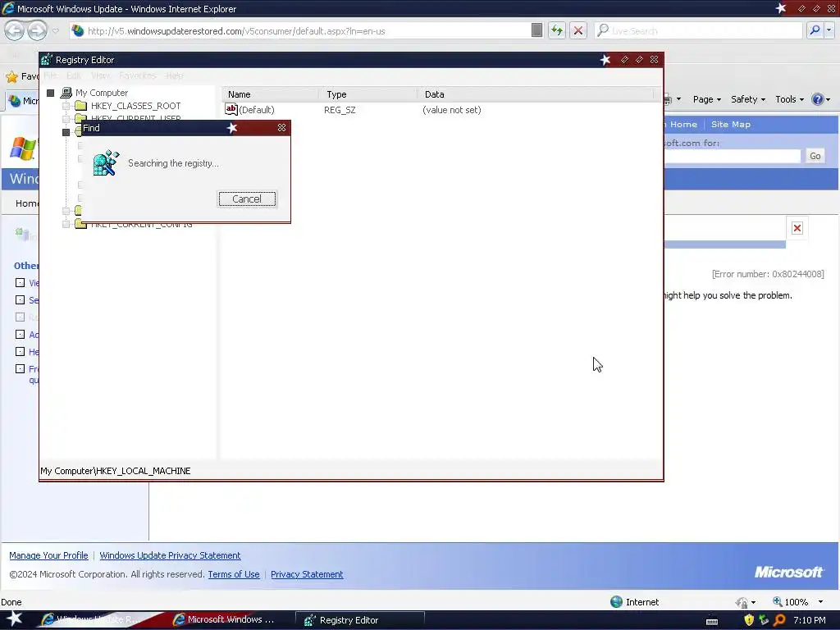The height and width of the screenshot is (630, 840).
Task: Open the Tools menu dropdown
Action: click(x=790, y=99)
